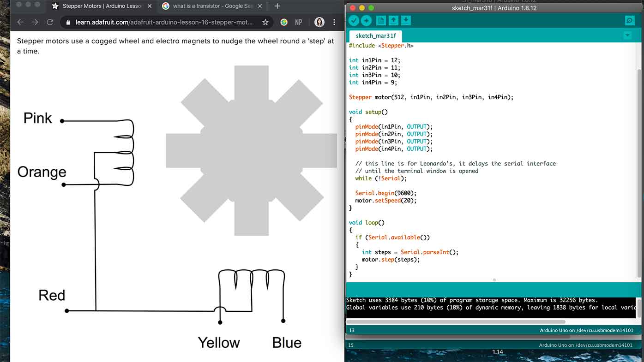The image size is (644, 362).
Task: Expand the Arduino tab options dropdown arrow
Action: (x=627, y=36)
